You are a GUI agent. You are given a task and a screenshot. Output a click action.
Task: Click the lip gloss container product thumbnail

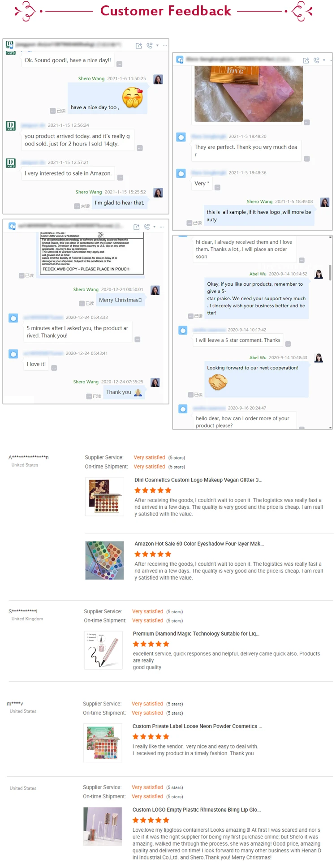tap(103, 826)
